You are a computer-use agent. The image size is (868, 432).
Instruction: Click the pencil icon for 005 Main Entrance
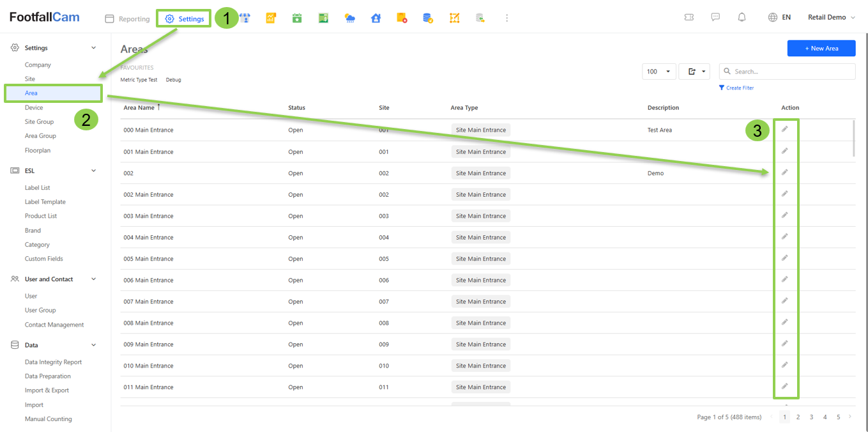click(x=785, y=258)
